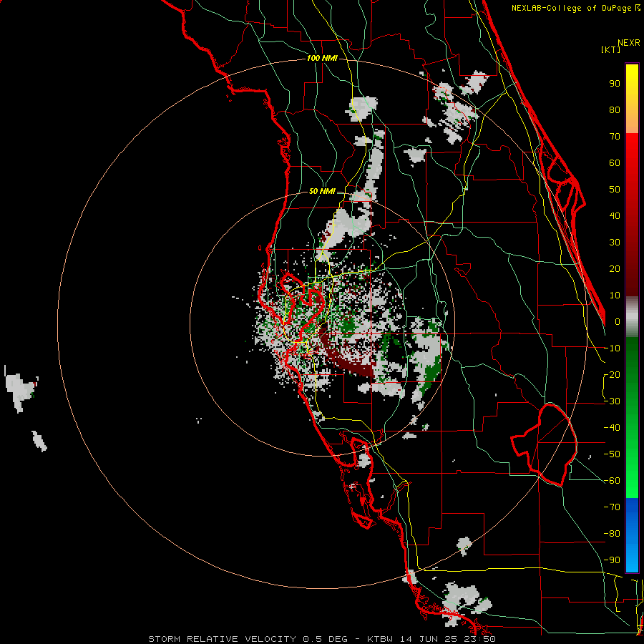Click the positive 10 scale value

click(x=615, y=296)
